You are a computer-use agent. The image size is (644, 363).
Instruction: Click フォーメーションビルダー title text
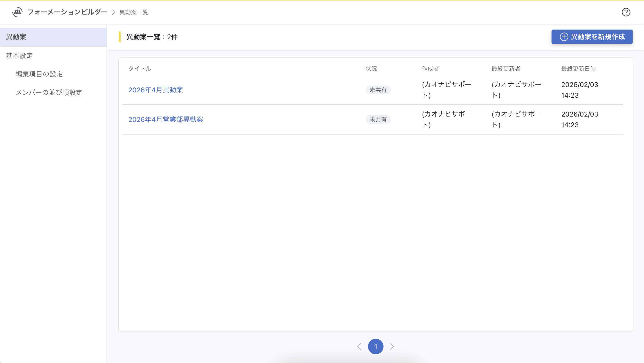pyautogui.click(x=67, y=12)
